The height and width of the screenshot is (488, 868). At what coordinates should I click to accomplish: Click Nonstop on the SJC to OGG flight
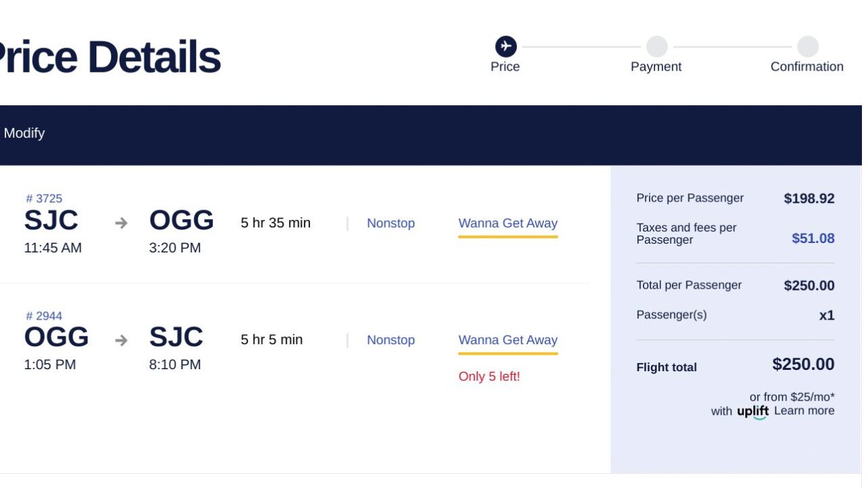391,223
